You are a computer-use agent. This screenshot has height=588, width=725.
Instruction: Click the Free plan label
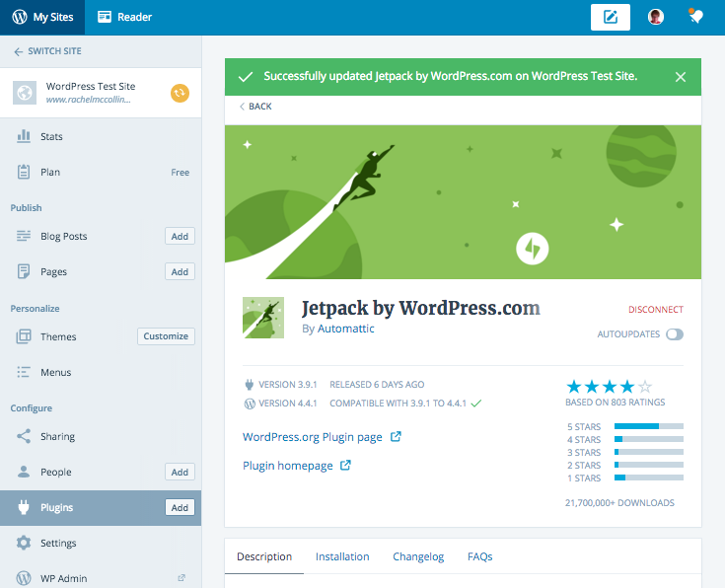tap(180, 172)
